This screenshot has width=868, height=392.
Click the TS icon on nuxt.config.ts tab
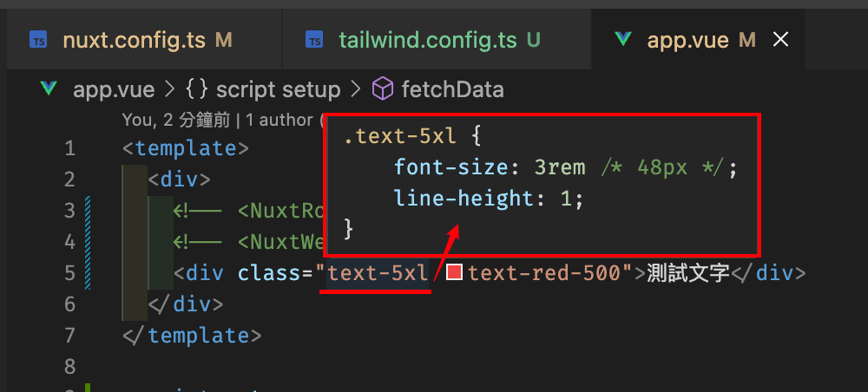coord(38,40)
